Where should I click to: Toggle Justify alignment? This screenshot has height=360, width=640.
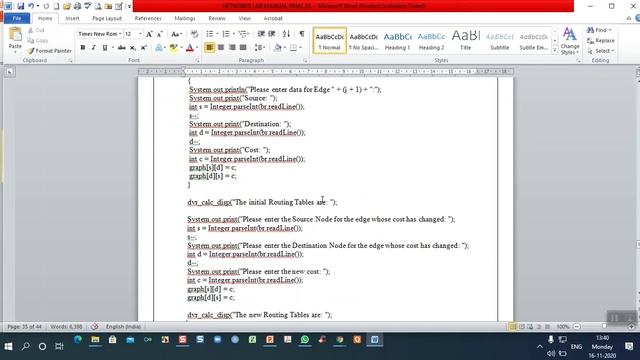point(243,48)
